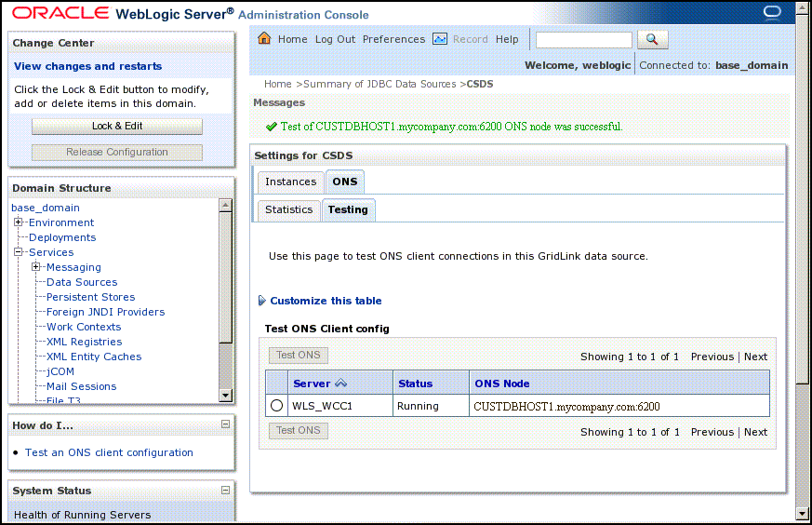Click the Oracle logo in the header
Image resolution: width=812 pixels, height=525 pixels.
coord(60,13)
